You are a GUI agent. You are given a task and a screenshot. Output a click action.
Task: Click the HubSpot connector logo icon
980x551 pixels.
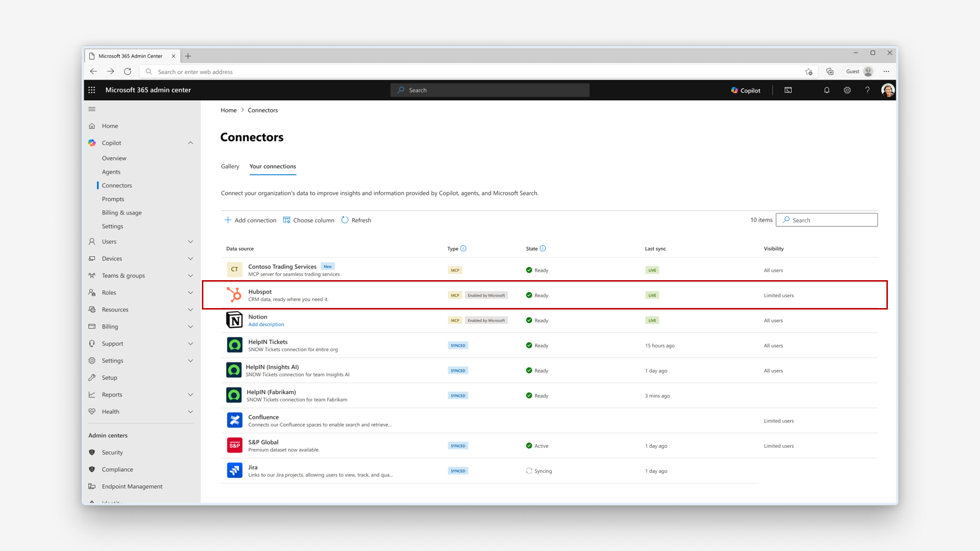[234, 295]
